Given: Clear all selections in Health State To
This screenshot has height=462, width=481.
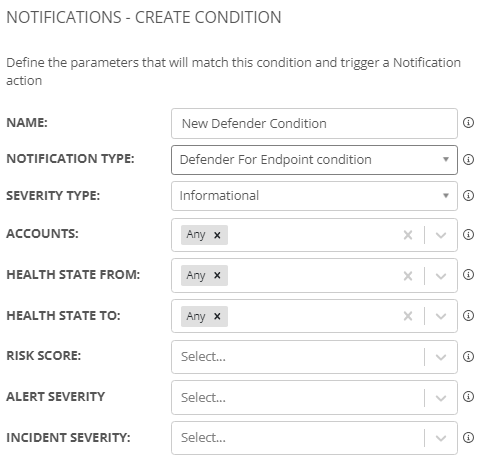Looking at the screenshot, I should point(408,316).
